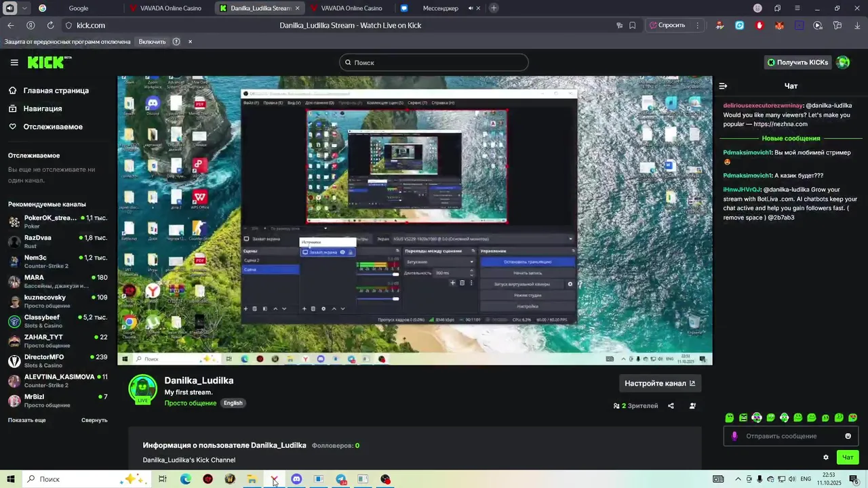Switch to the Мессенджер tab
The height and width of the screenshot is (488, 868).
click(439, 8)
